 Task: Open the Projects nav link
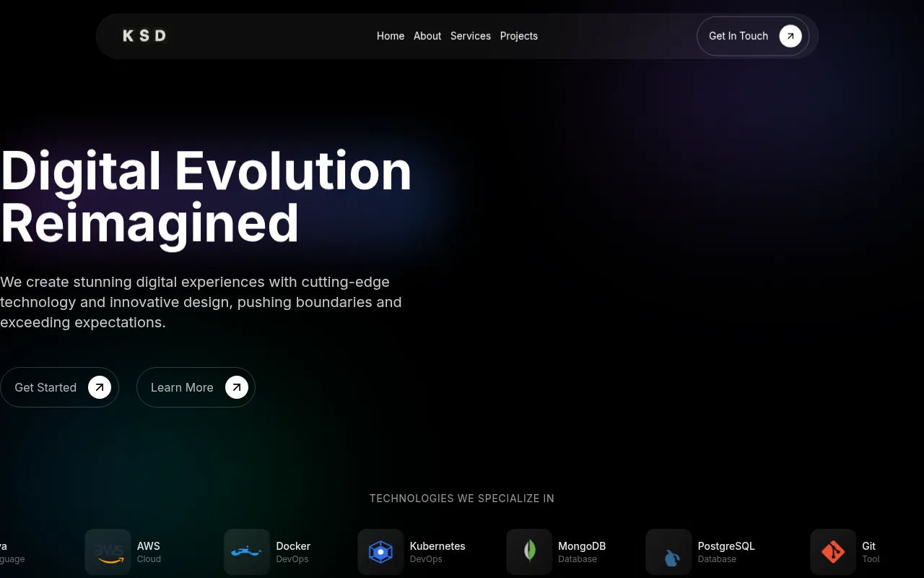pyautogui.click(x=519, y=36)
